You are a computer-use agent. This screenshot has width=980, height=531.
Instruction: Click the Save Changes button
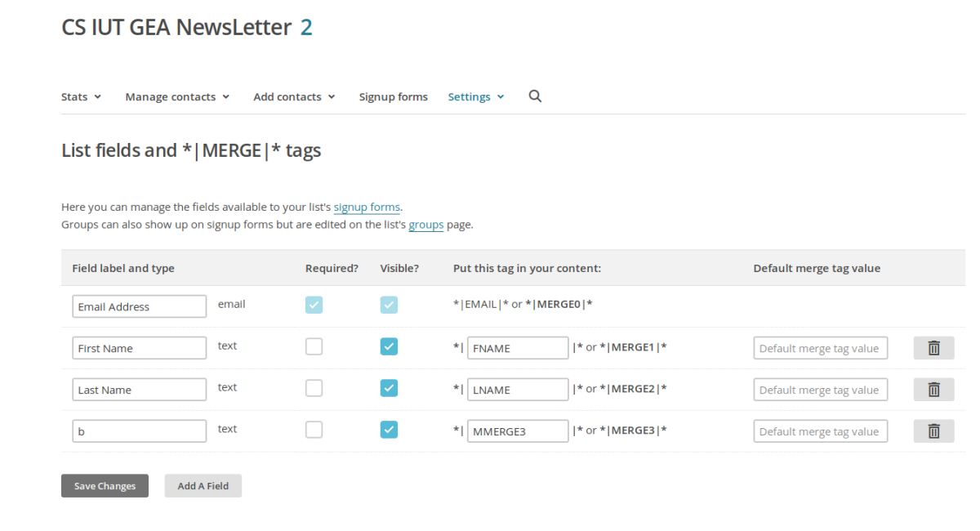(105, 486)
